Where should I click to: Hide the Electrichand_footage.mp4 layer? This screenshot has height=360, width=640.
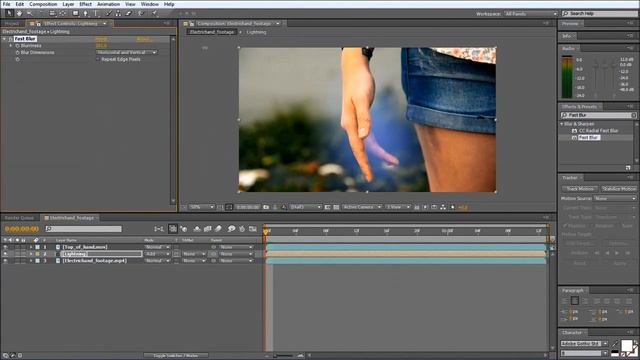[x=5, y=261]
